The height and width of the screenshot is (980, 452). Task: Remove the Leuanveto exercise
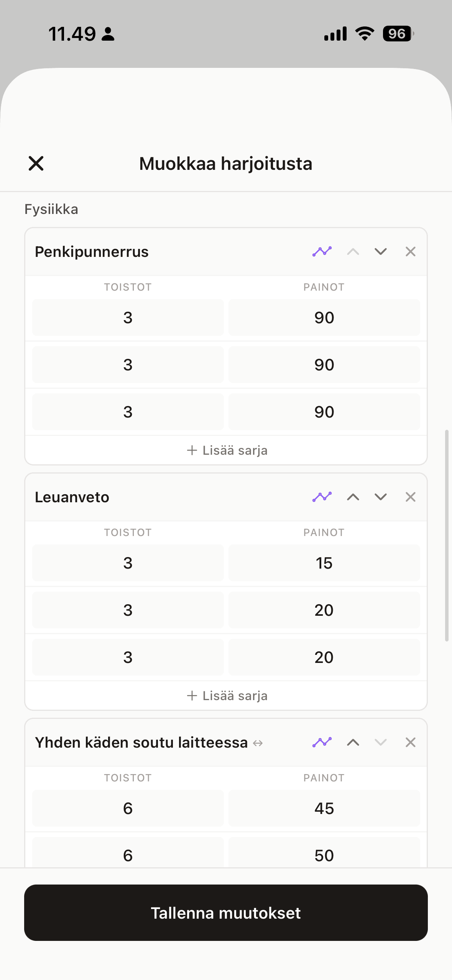(x=410, y=497)
